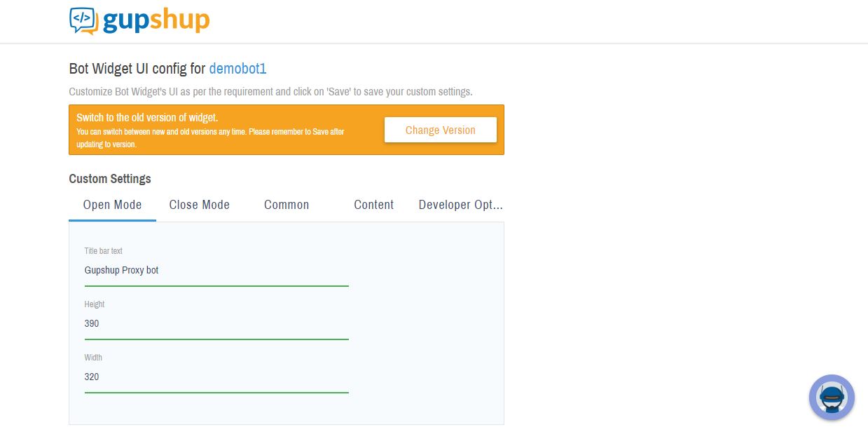Edit the Width field with value 320
The height and width of the screenshot is (432, 868).
coord(216,377)
